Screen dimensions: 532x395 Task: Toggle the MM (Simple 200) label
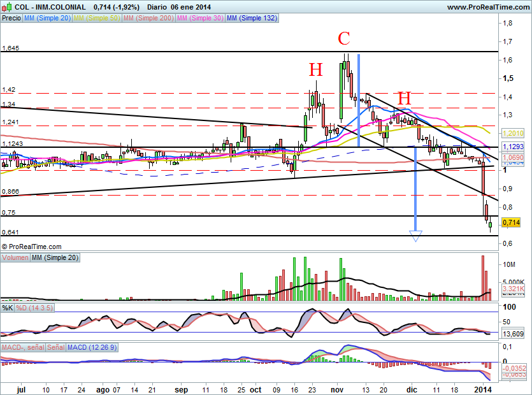click(148, 18)
